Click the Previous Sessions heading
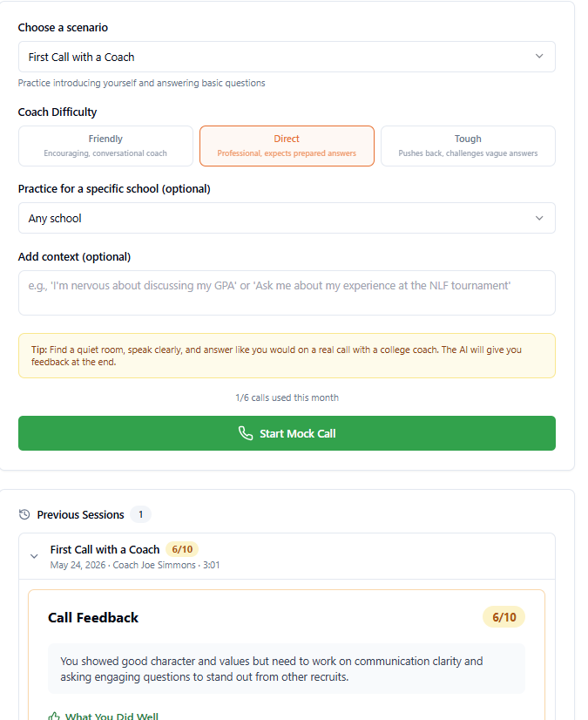 (x=80, y=515)
